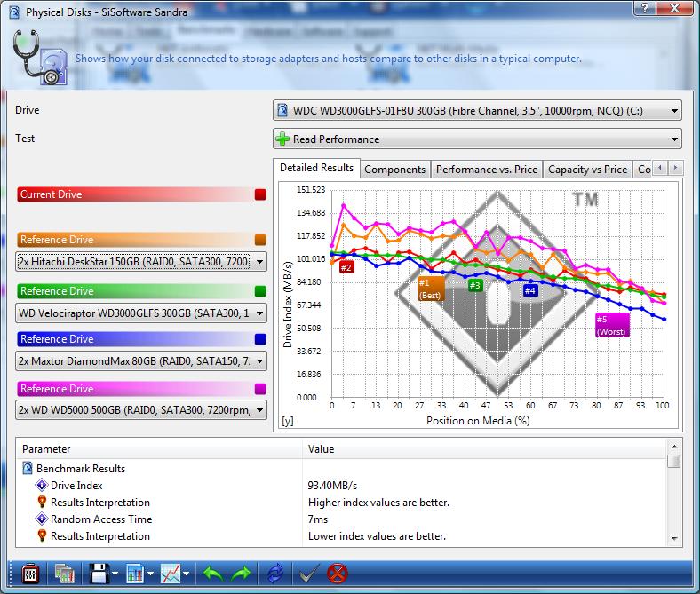
Task: Switch to Performance vs. Price tab
Action: click(487, 170)
